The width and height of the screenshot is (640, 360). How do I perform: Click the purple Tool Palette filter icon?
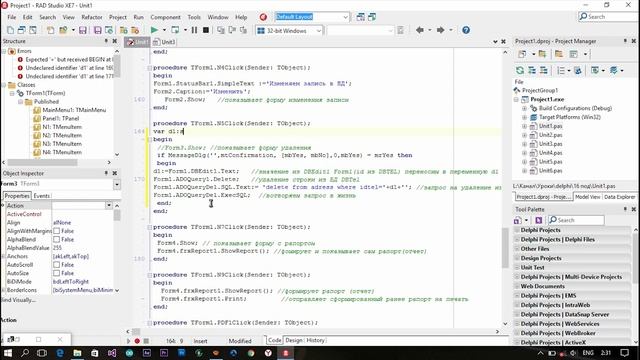(538, 220)
